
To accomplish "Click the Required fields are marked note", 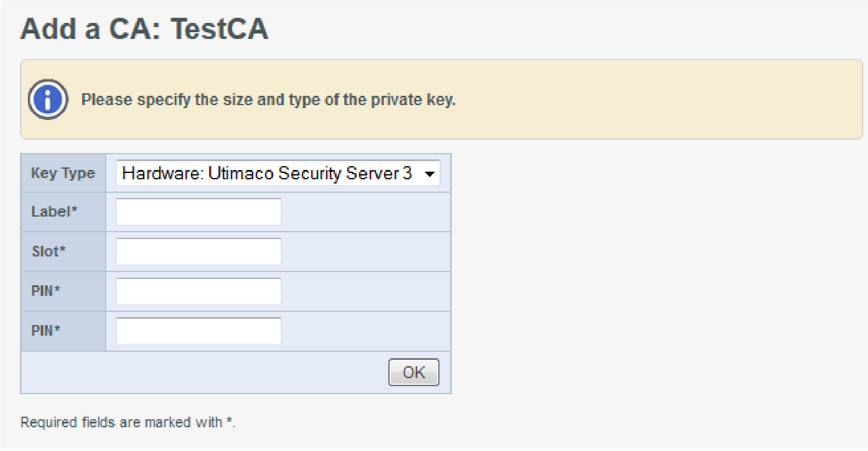I will [127, 422].
